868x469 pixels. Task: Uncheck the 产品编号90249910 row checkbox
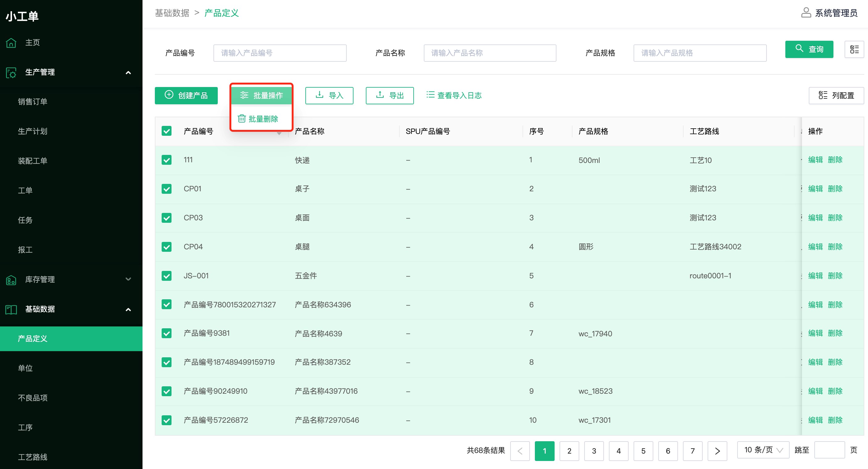pyautogui.click(x=167, y=391)
